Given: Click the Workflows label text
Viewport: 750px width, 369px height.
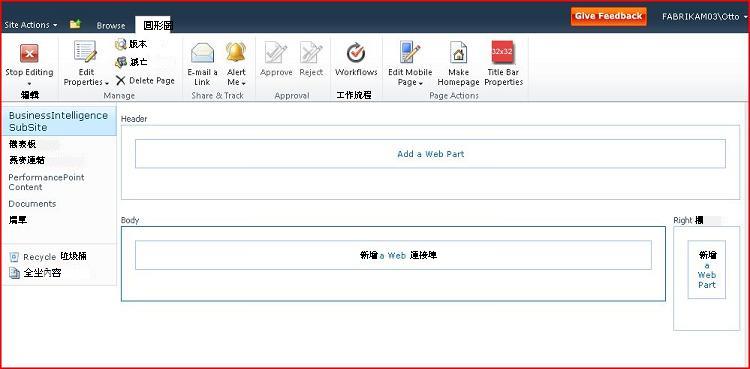Looking at the screenshot, I should [x=356, y=72].
